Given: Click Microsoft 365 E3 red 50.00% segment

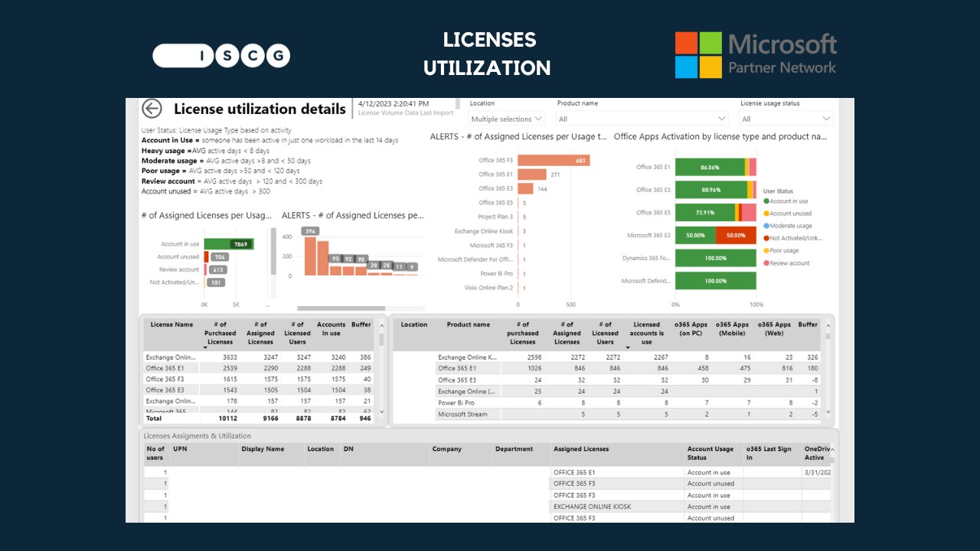Looking at the screenshot, I should click(736, 235).
